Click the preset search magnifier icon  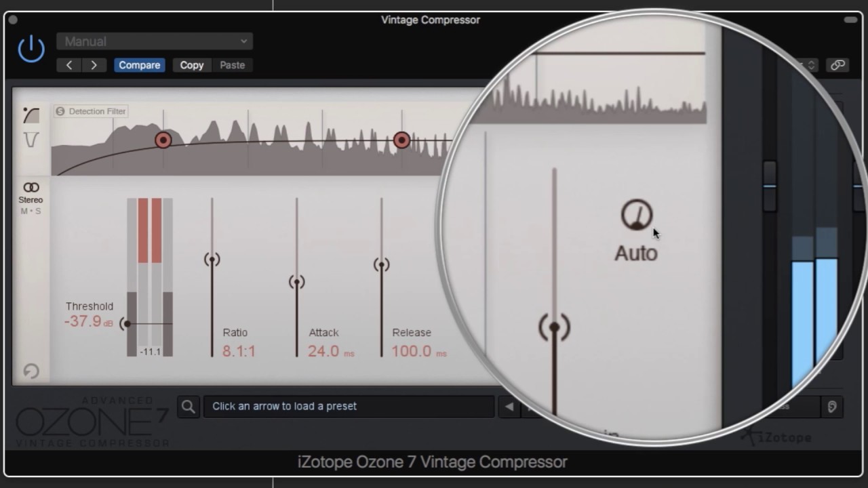point(189,407)
